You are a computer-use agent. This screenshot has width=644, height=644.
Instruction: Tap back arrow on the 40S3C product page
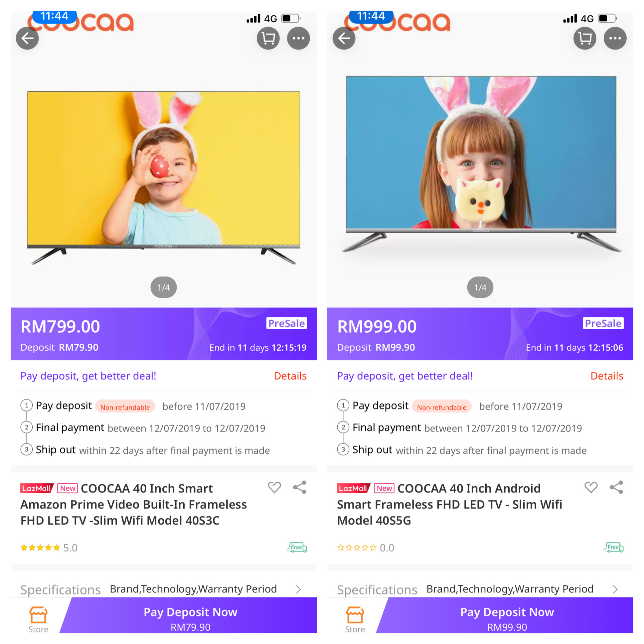27,38
